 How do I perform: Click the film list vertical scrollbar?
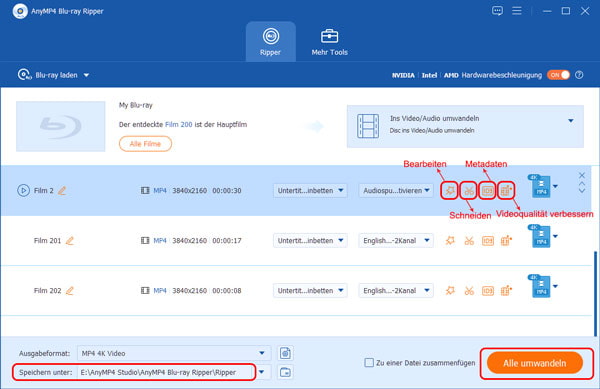click(x=595, y=293)
